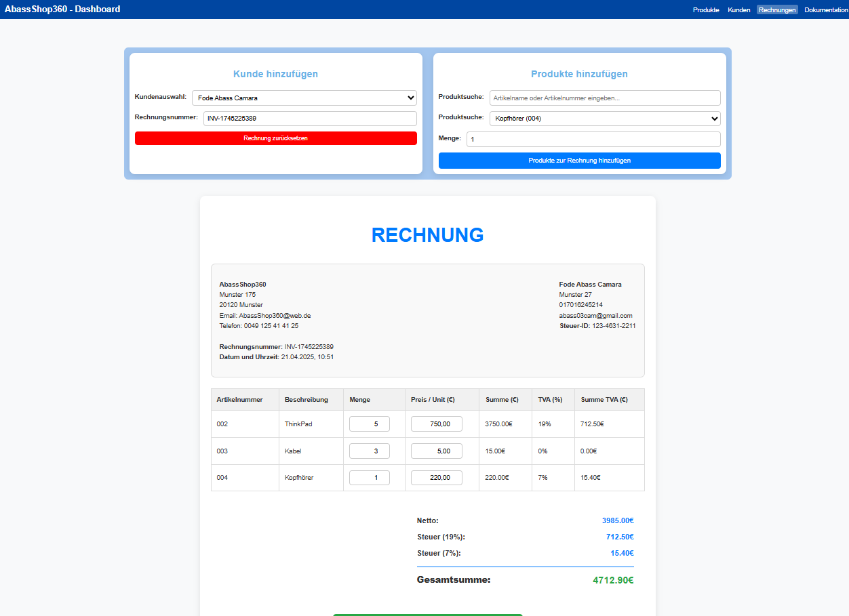Edit the ThinkPad unit price field
The height and width of the screenshot is (616, 849).
(x=436, y=424)
